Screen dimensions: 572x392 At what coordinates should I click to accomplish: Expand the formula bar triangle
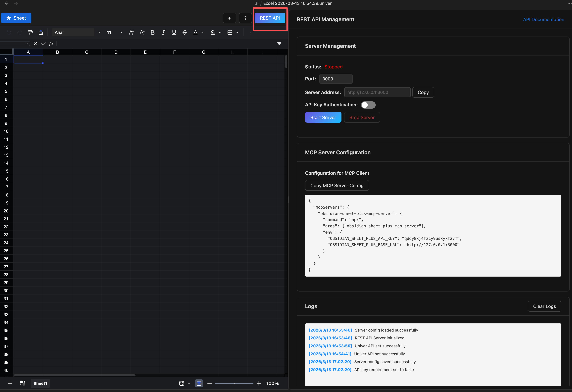[x=279, y=44]
